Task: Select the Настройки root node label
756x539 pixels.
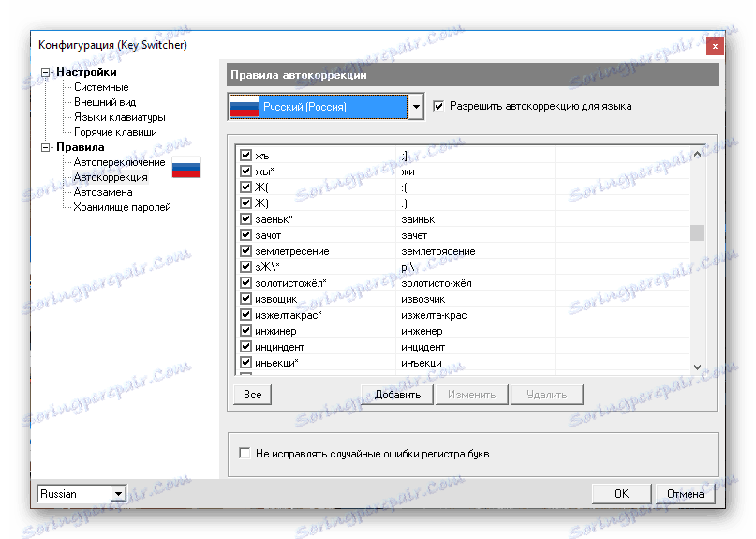Action: (x=86, y=72)
